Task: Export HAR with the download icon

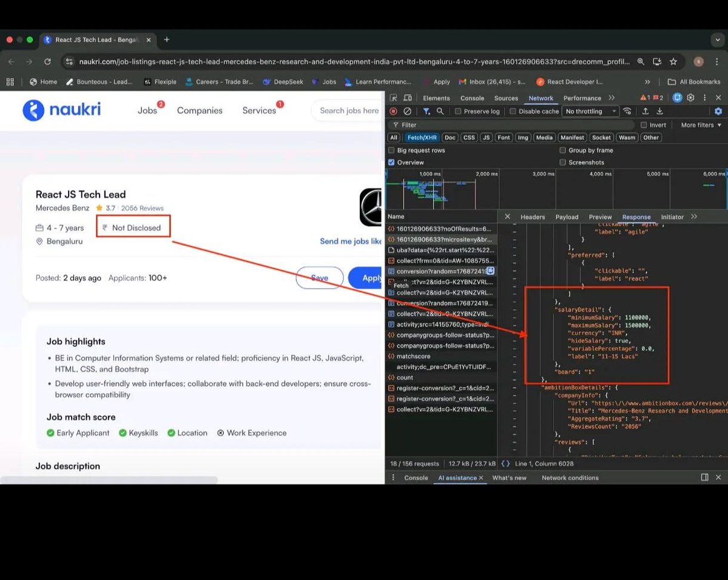Action: (x=659, y=111)
